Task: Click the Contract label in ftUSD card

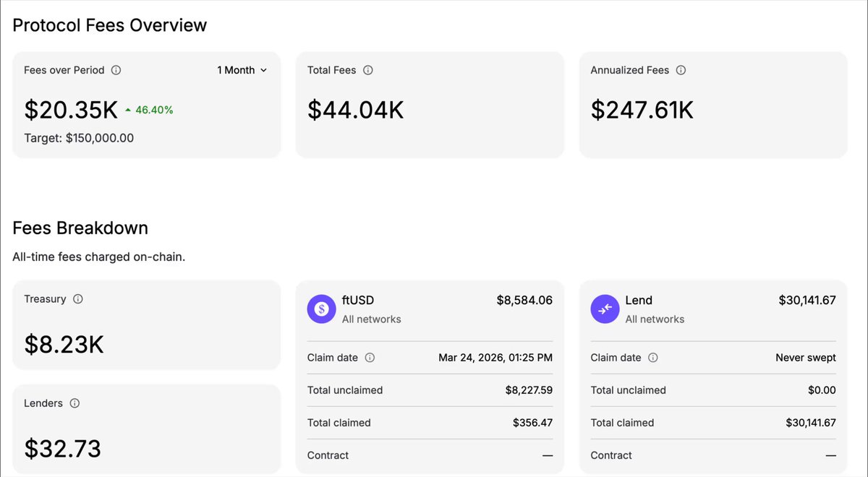Action: tap(328, 455)
